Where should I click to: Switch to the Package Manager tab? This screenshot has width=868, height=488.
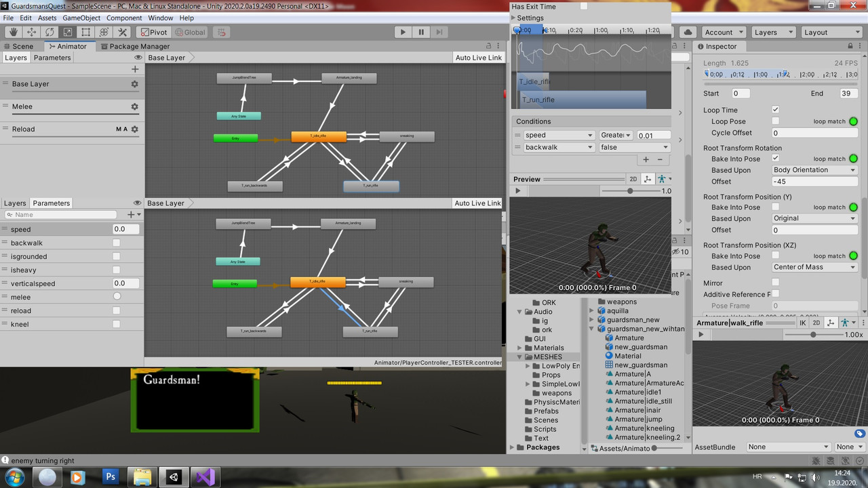point(134,46)
